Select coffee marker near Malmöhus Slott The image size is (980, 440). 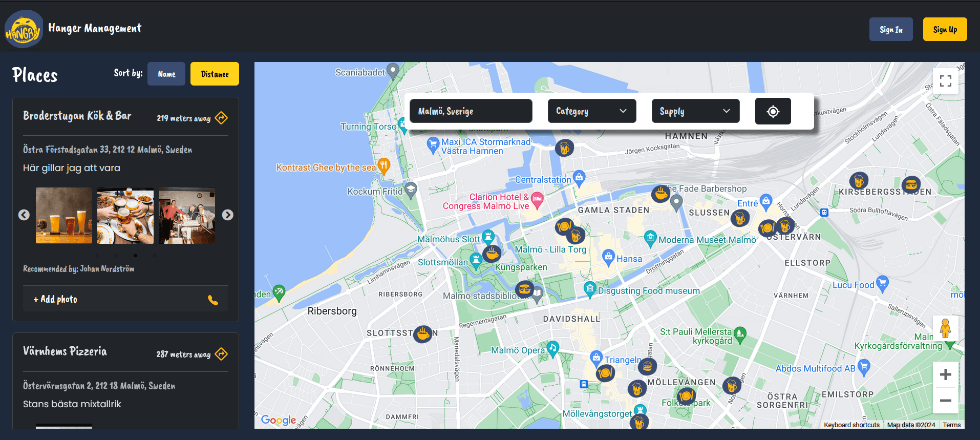(x=492, y=253)
